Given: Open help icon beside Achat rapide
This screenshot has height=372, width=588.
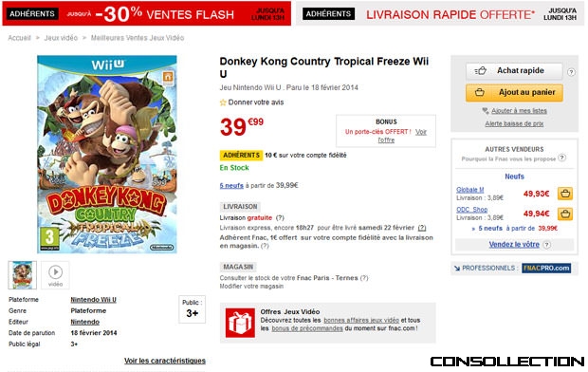Looking at the screenshot, I should point(571,72).
